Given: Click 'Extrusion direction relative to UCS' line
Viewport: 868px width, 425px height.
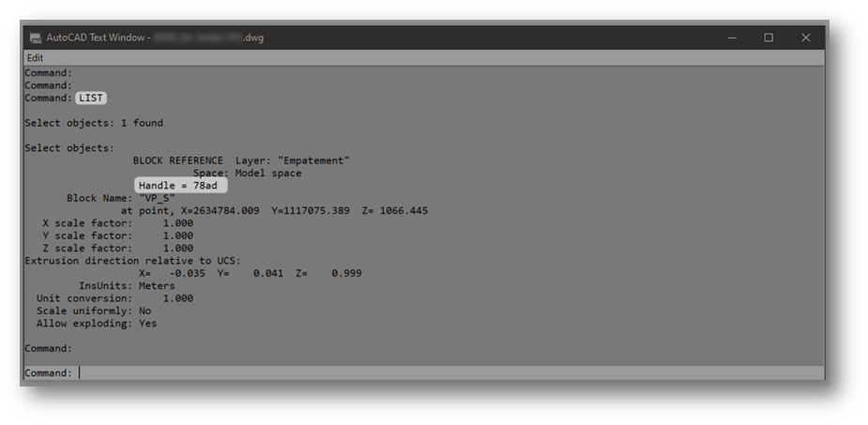Looking at the screenshot, I should [x=133, y=261].
